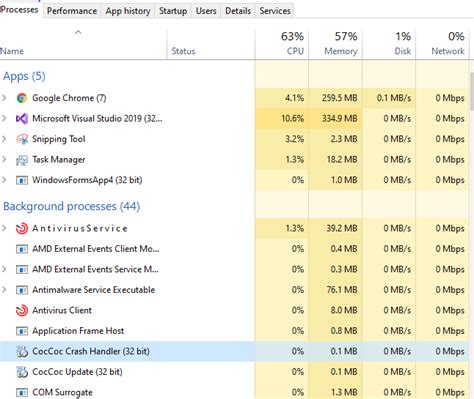Expand the Task Manager process entry
The image size is (474, 399).
click(x=4, y=159)
